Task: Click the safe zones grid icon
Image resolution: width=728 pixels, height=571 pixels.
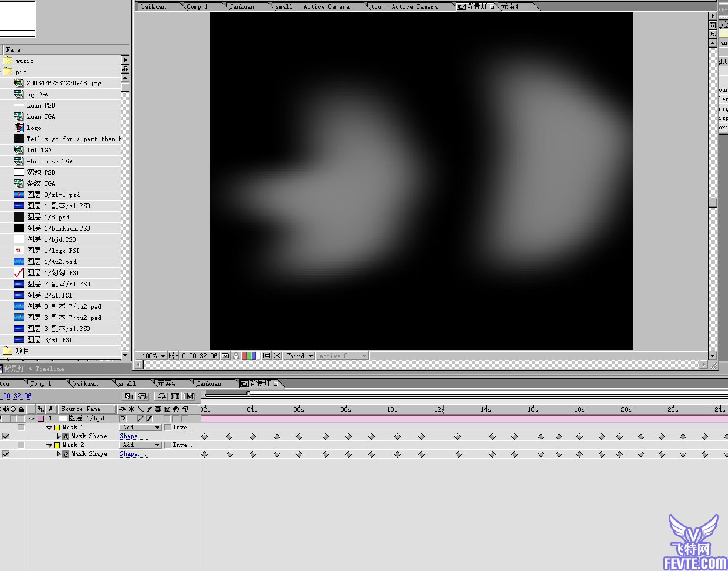Action: click(x=173, y=356)
